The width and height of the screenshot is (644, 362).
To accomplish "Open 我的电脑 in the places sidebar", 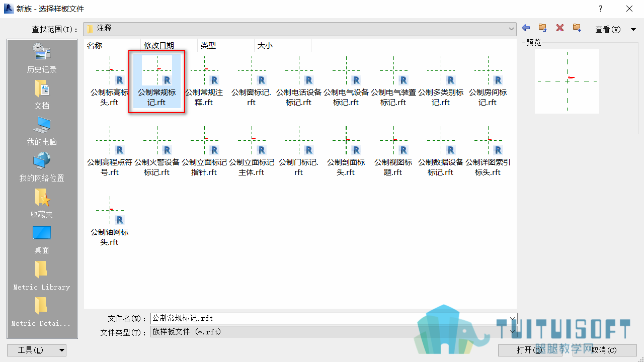I will click(42, 131).
